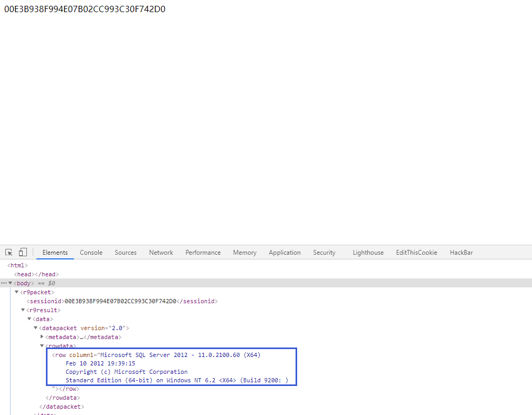Open the EditThisCookie panel tab
Viewport: 532px width, 415px height.
coord(416,253)
